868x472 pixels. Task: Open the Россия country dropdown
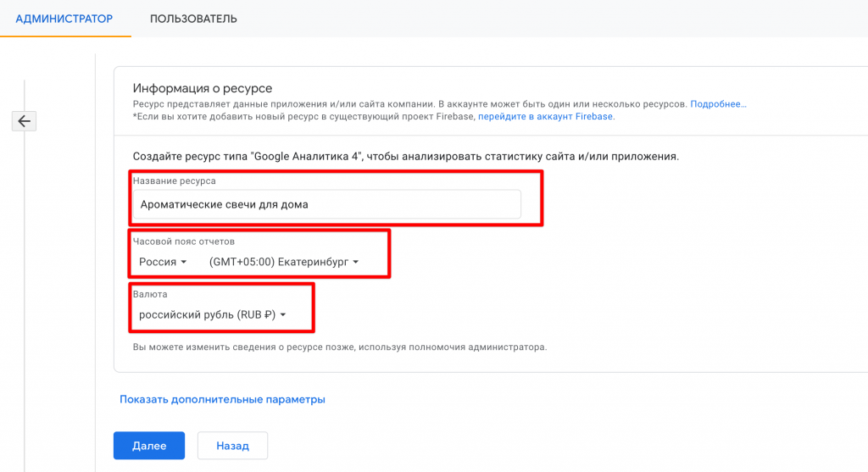[163, 263]
